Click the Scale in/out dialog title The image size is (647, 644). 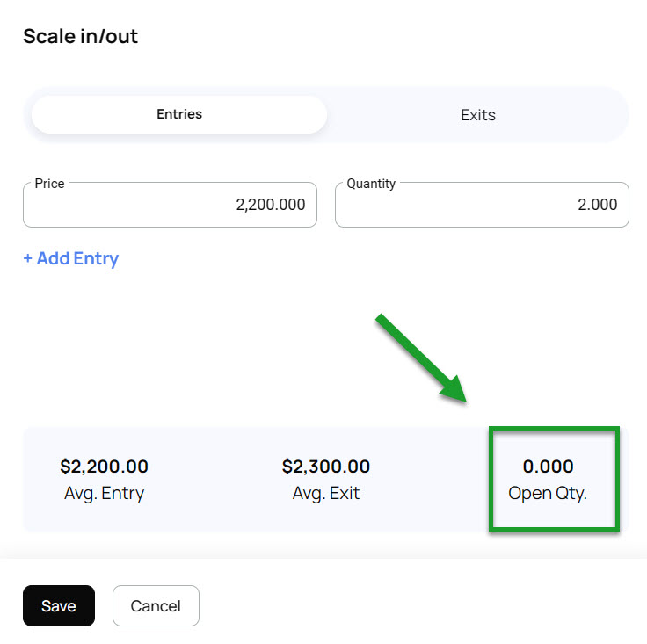pos(80,36)
